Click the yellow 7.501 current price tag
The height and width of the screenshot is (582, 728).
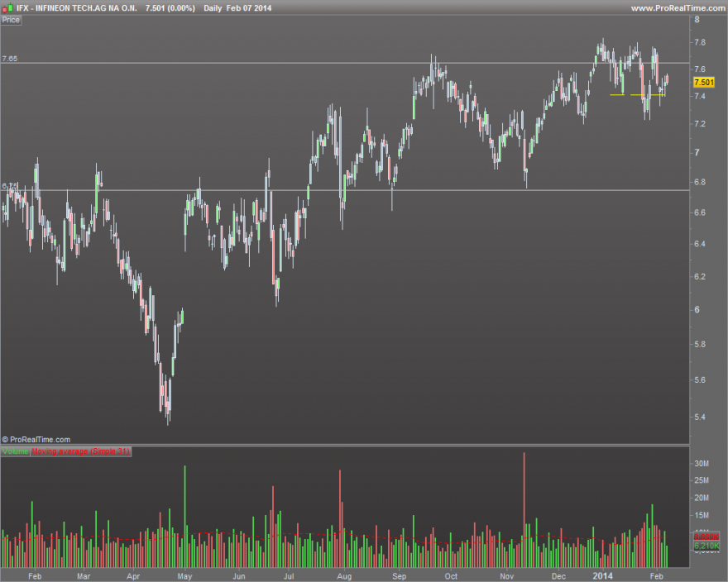[x=704, y=82]
